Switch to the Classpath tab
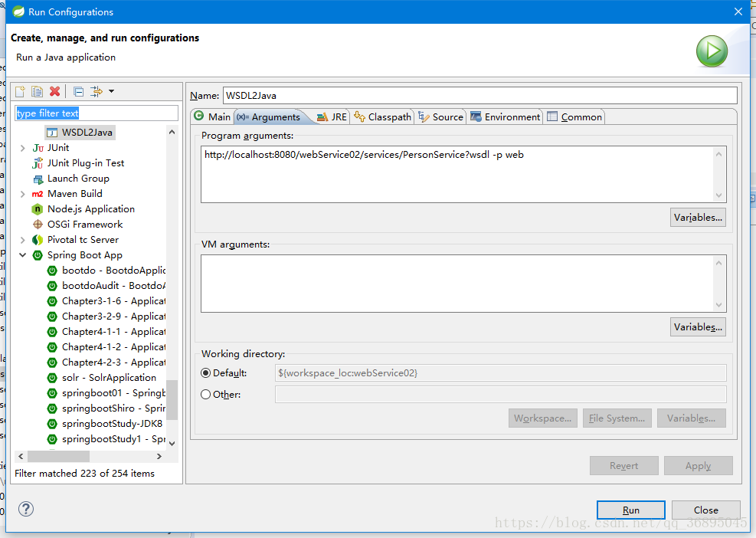 point(382,117)
